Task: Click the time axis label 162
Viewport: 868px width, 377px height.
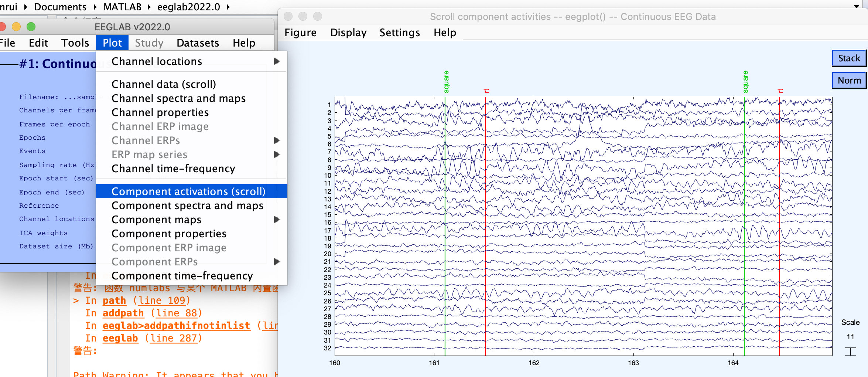Action: tap(534, 363)
